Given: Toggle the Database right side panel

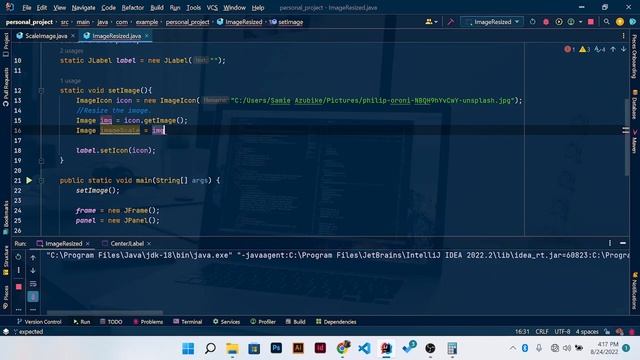Looking at the screenshot, I should click(634, 104).
